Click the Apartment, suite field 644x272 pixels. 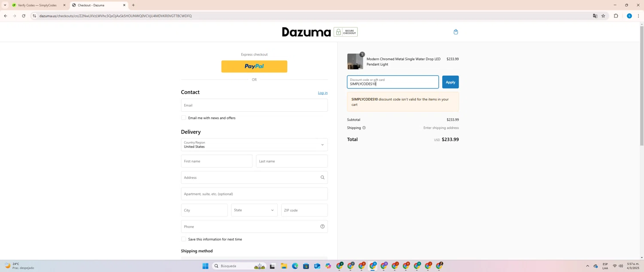click(254, 194)
